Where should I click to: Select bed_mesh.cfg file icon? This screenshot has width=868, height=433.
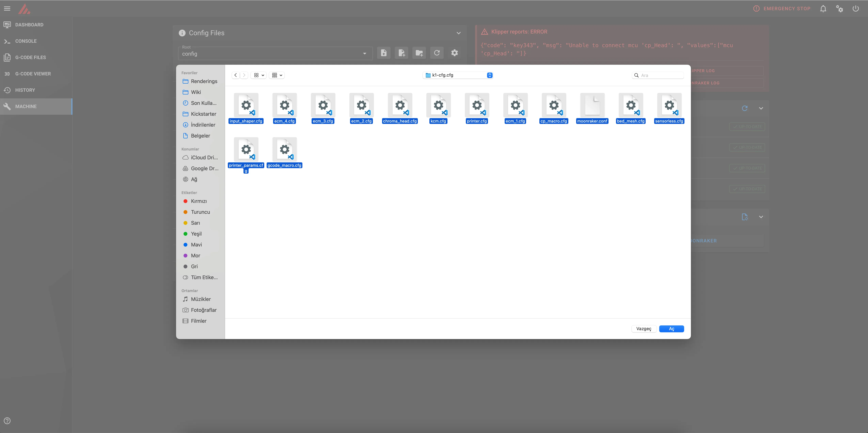631,105
